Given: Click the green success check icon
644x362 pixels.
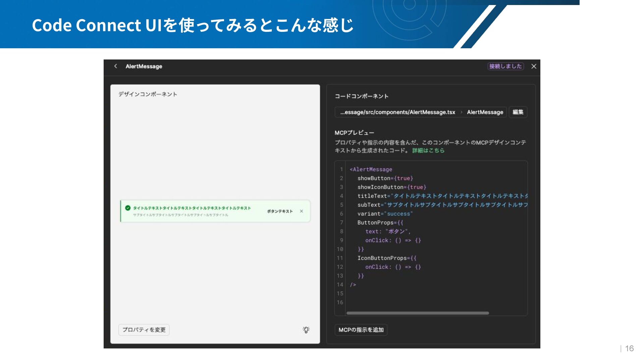Looking at the screenshot, I should 128,208.
